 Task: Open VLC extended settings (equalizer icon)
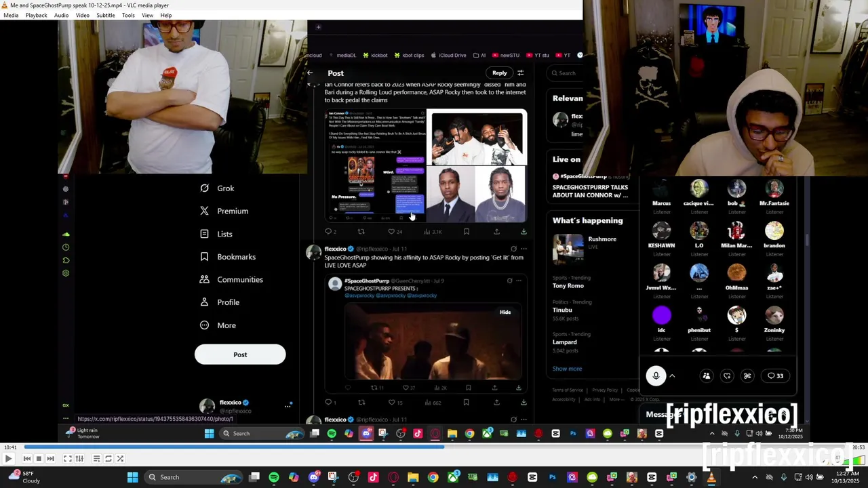click(79, 459)
